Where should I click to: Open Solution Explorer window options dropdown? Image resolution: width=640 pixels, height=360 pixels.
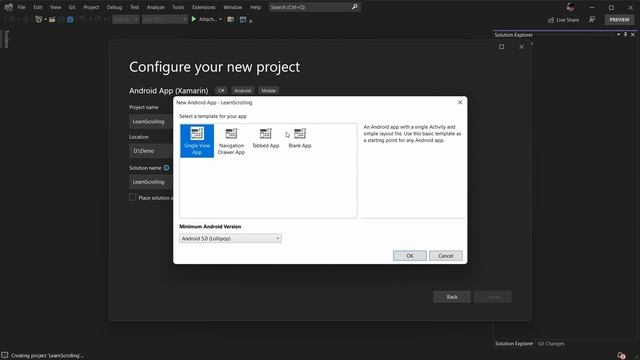coord(618,35)
